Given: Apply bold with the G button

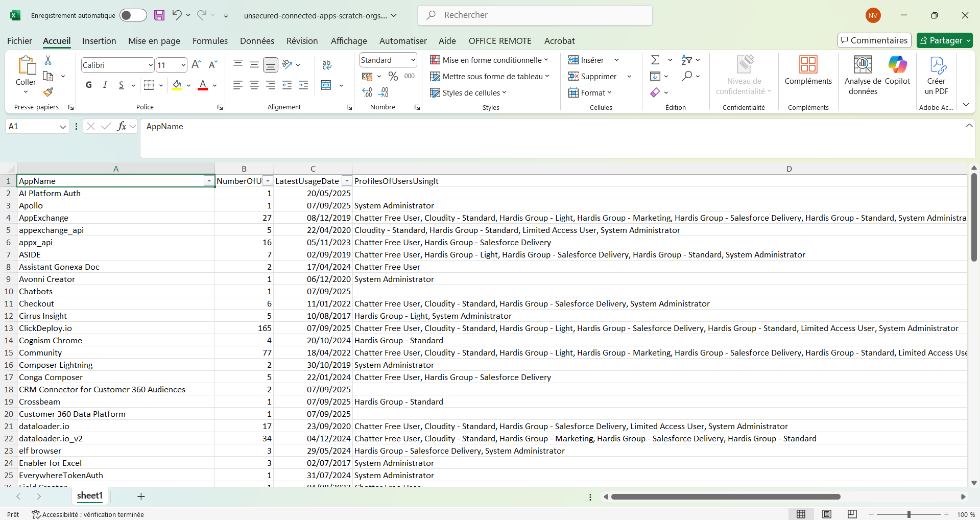Looking at the screenshot, I should click(x=89, y=85).
